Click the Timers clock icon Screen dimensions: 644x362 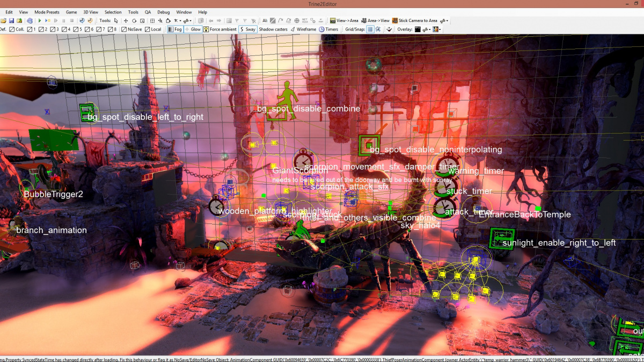click(x=321, y=29)
